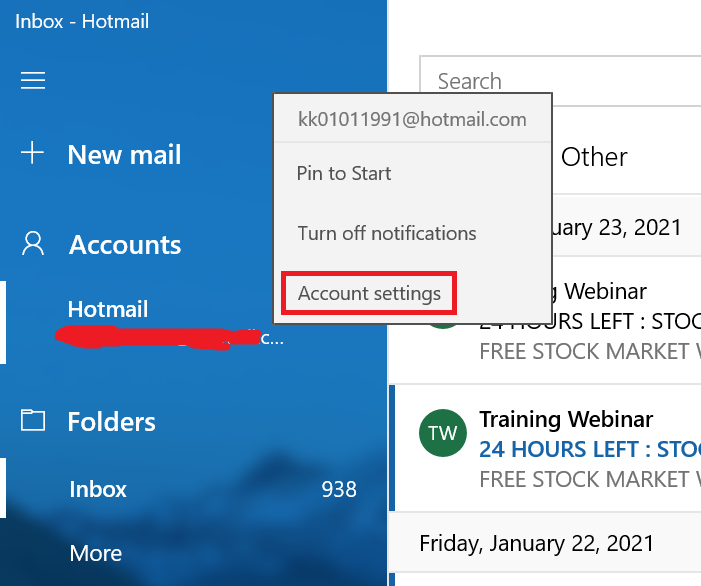Click the Folders icon

[33, 421]
